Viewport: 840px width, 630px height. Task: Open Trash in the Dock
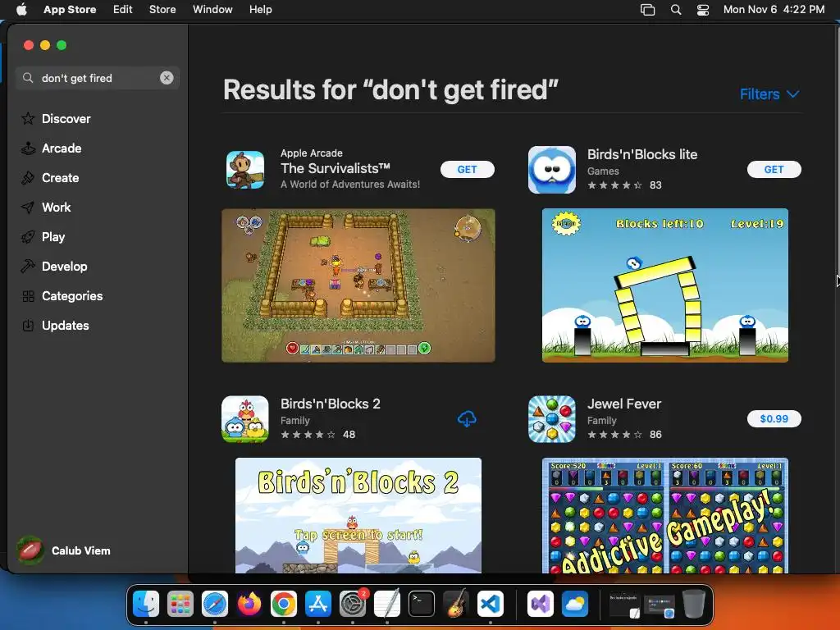click(694, 605)
